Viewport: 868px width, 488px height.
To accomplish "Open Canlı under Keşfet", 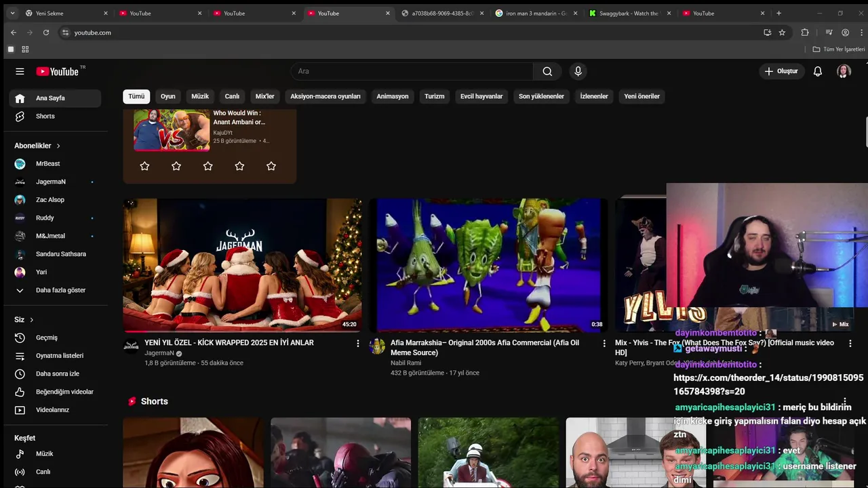I will tap(55, 472).
